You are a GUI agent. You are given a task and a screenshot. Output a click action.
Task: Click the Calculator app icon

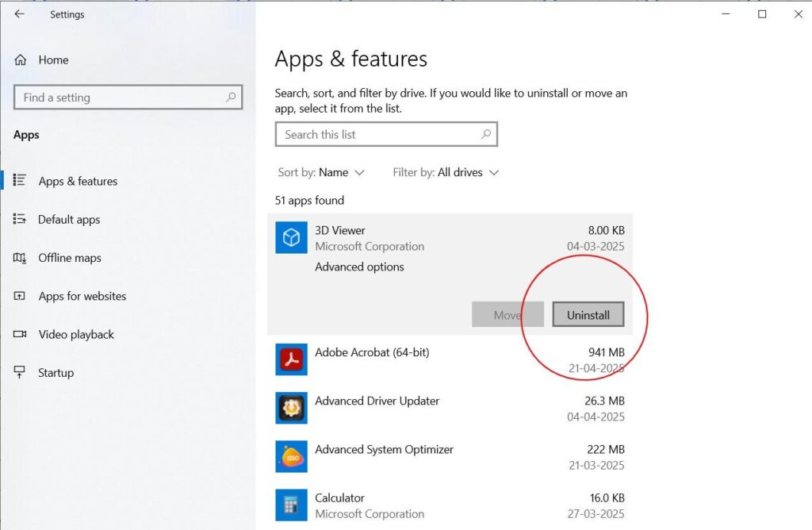pos(291,505)
